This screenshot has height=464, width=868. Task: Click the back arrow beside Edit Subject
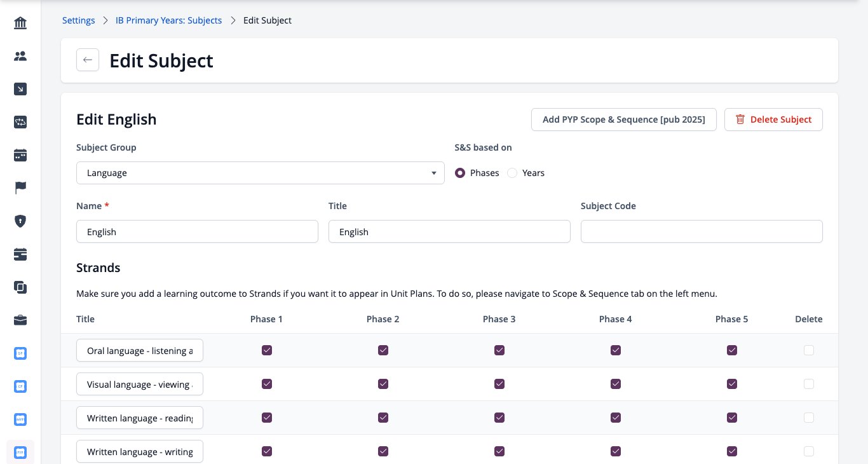coord(88,60)
